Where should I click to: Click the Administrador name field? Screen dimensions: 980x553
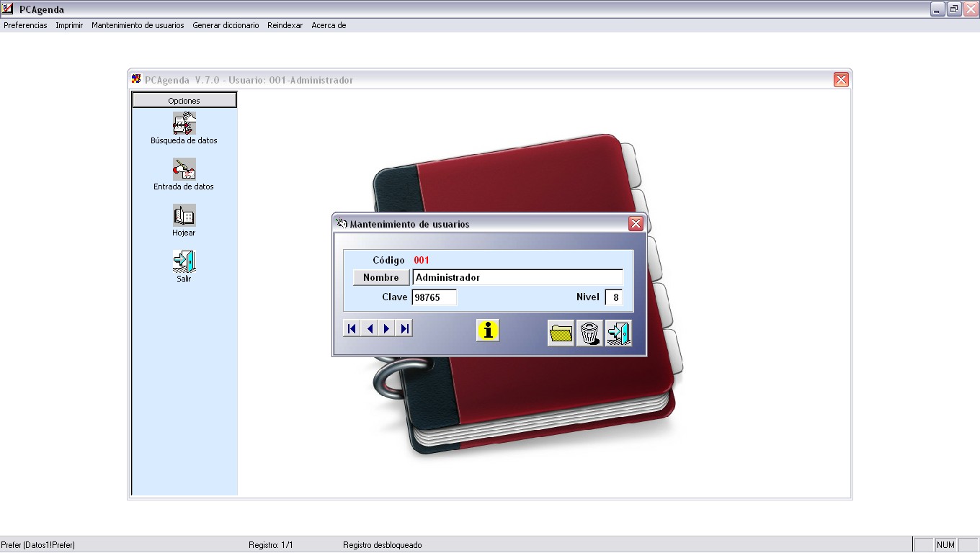(517, 277)
